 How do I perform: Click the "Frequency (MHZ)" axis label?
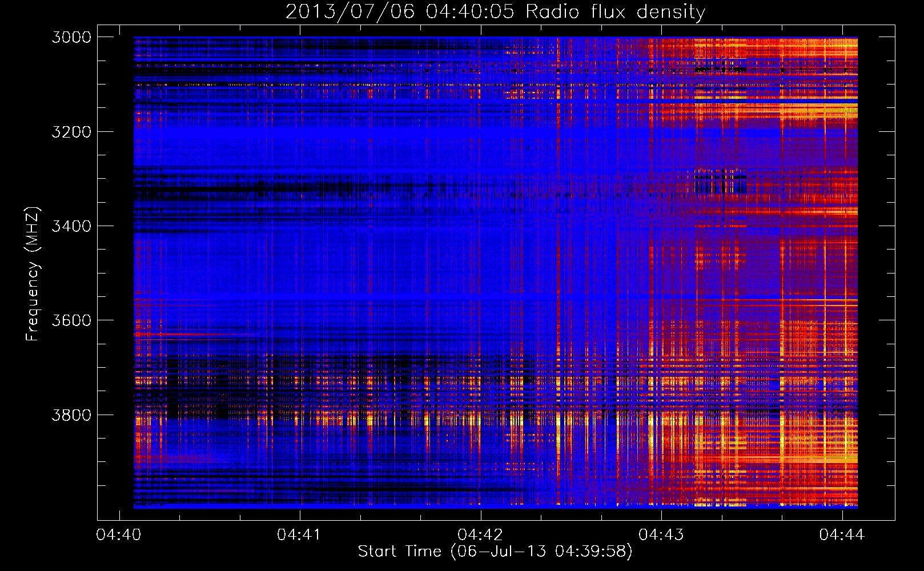[x=33, y=274]
